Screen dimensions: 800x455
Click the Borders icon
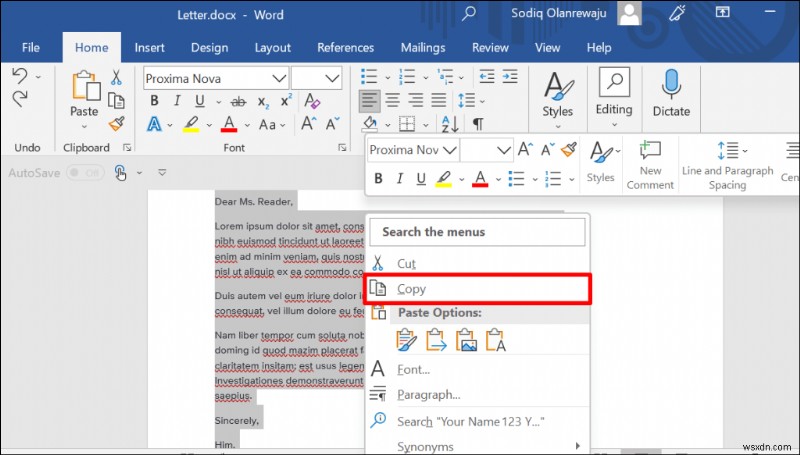[407, 123]
